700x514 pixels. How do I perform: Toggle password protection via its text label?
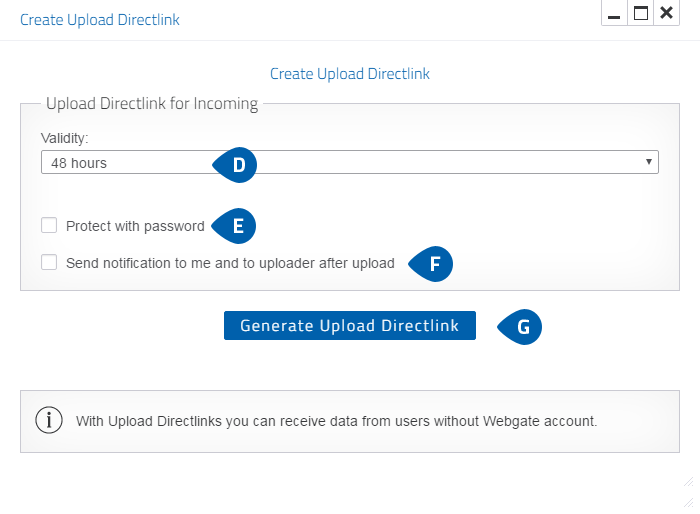[135, 226]
